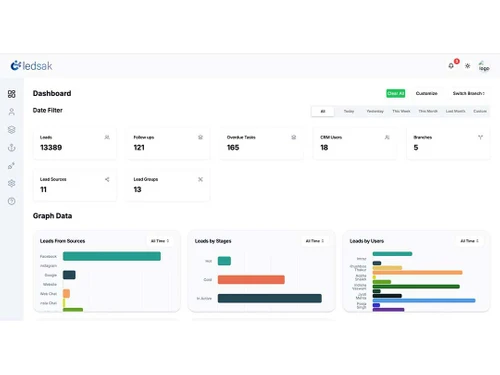
Task: Click the icon on the Overdue Tasks card
Action: (294, 137)
